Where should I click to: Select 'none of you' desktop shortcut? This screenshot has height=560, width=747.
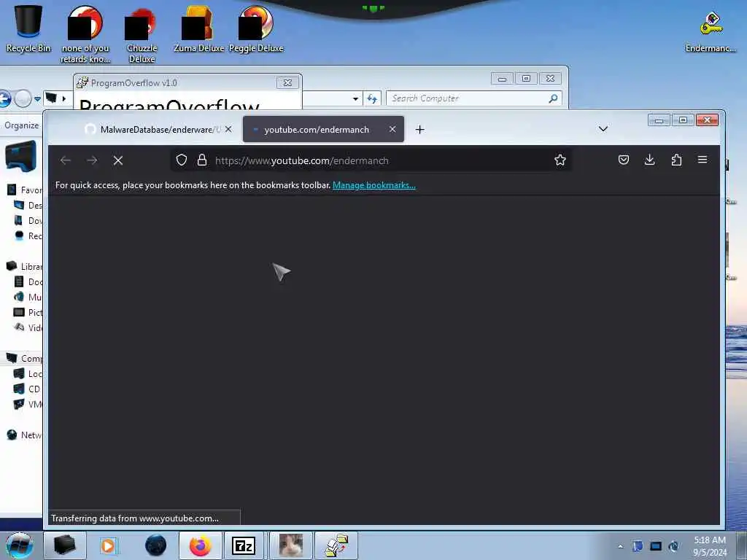coord(85,35)
